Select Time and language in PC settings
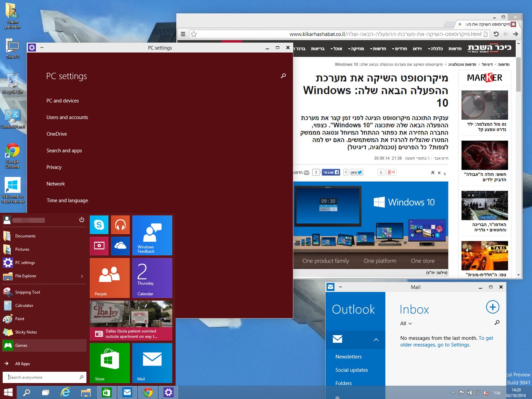 [x=67, y=201]
